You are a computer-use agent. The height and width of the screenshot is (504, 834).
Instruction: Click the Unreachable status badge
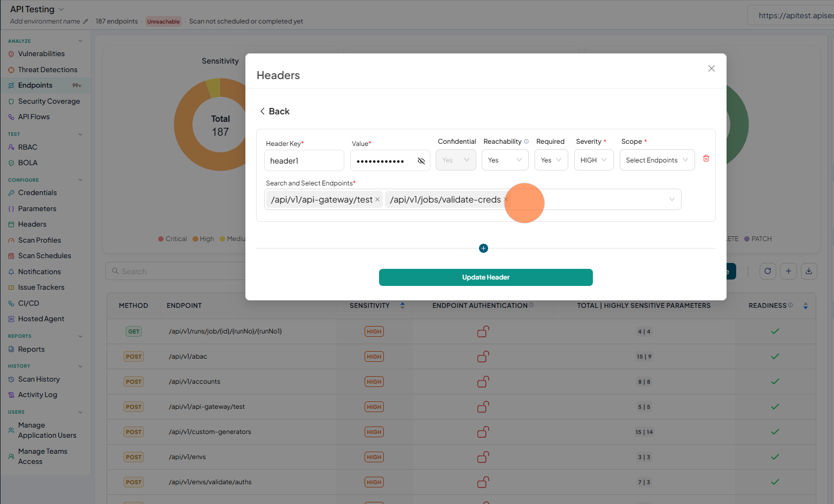point(164,21)
